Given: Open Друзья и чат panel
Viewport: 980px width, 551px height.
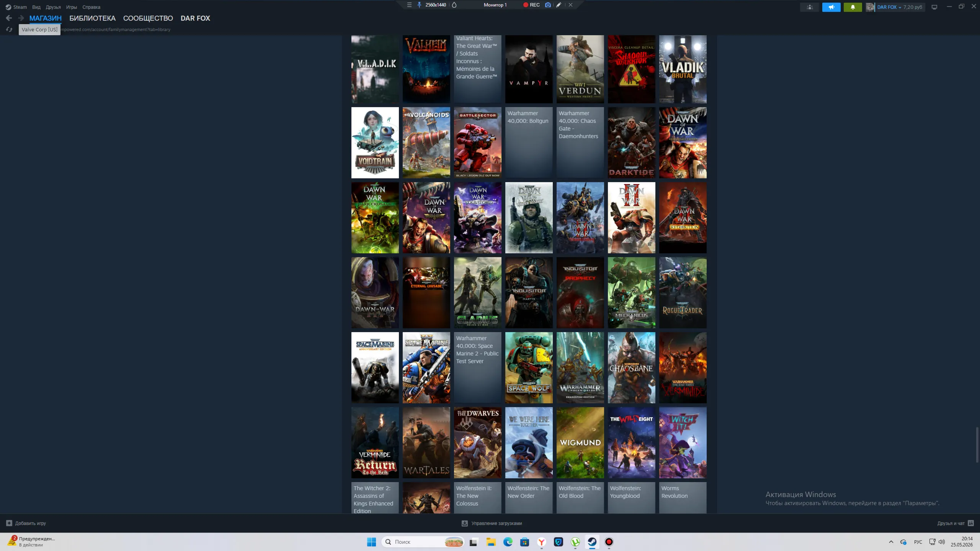Looking at the screenshot, I should pyautogui.click(x=955, y=523).
